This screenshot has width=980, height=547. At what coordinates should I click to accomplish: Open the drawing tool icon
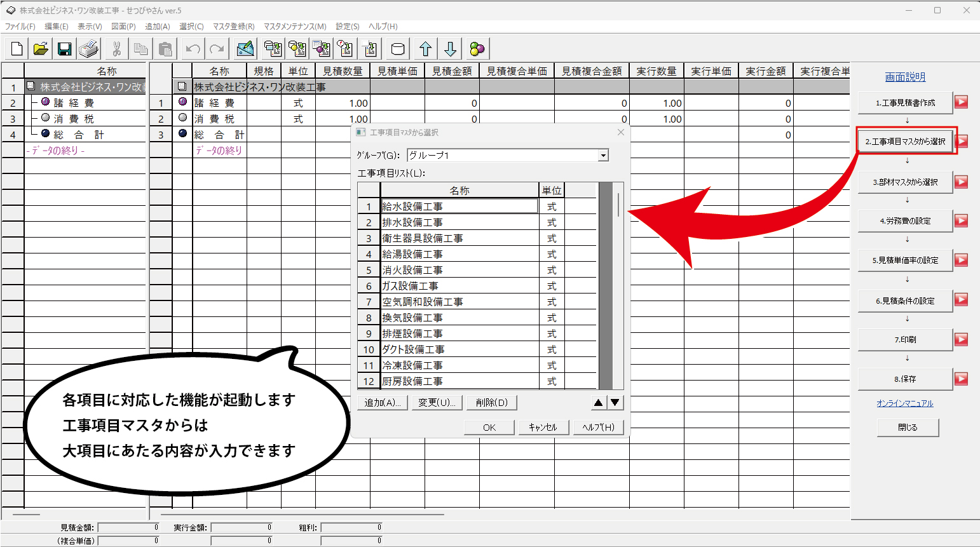[x=245, y=49]
